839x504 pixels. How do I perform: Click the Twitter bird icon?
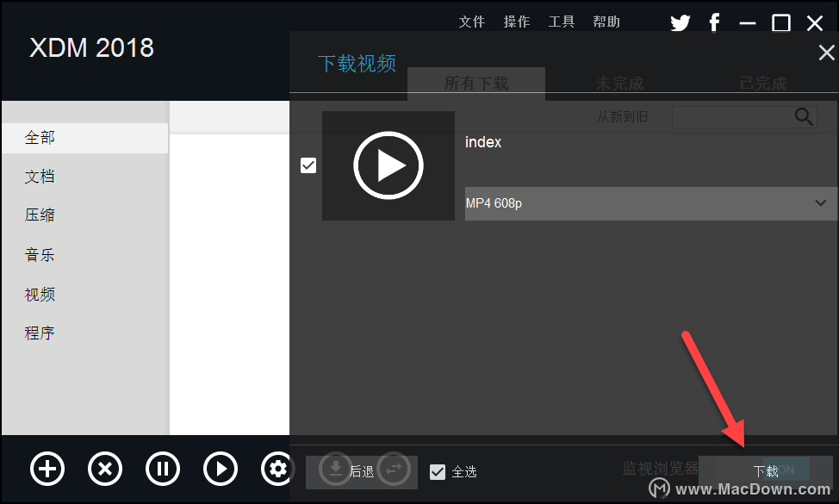(x=681, y=23)
